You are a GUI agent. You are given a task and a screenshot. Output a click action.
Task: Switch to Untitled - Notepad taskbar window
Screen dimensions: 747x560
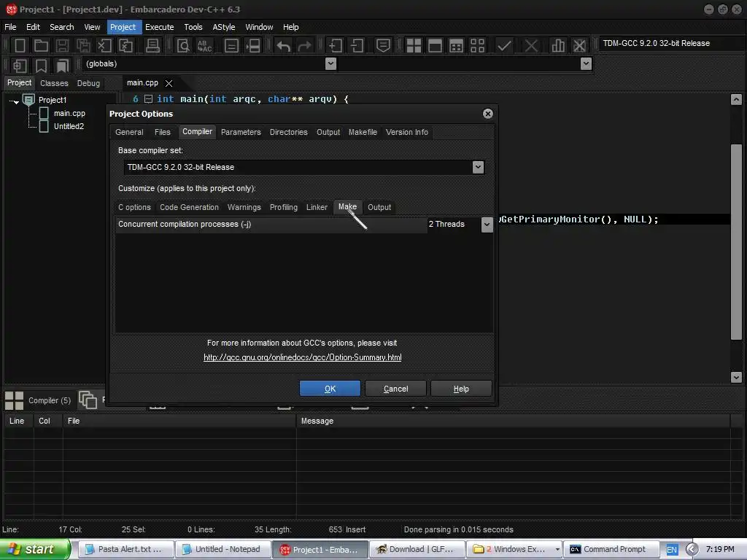223,550
